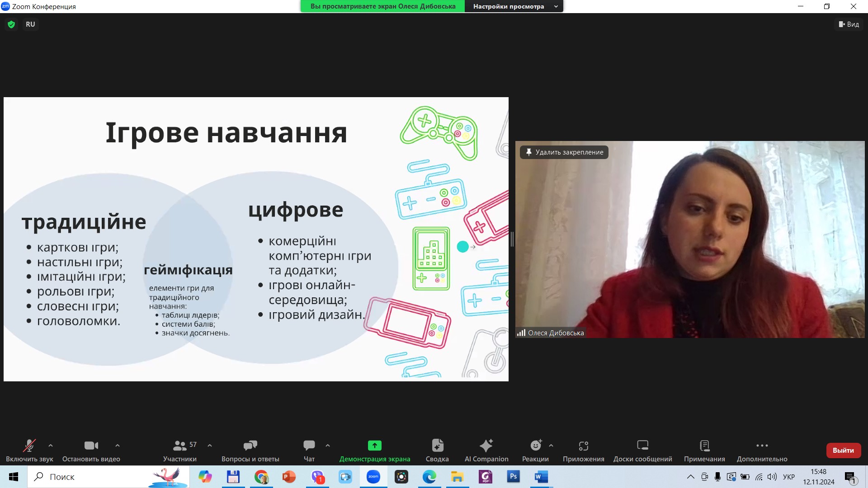868x488 pixels.
Task: Click the Q&A (Вопросы и ответы) icon
Action: pyautogui.click(x=250, y=446)
